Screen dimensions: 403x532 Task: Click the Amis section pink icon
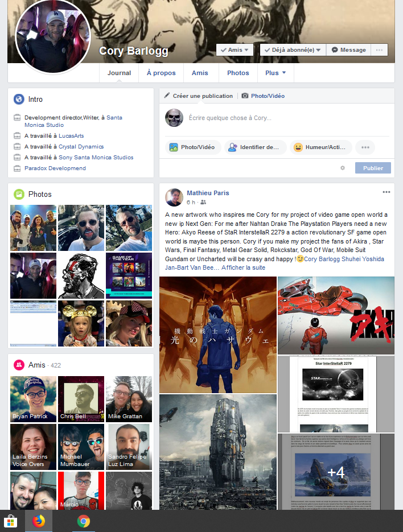coord(19,365)
